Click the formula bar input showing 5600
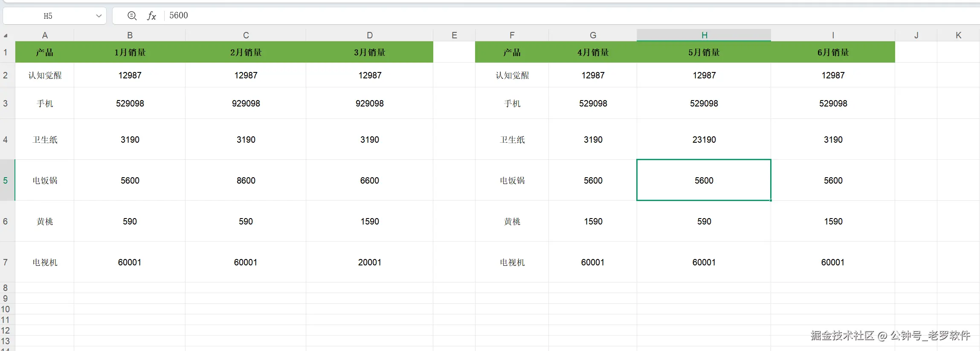 (571, 16)
